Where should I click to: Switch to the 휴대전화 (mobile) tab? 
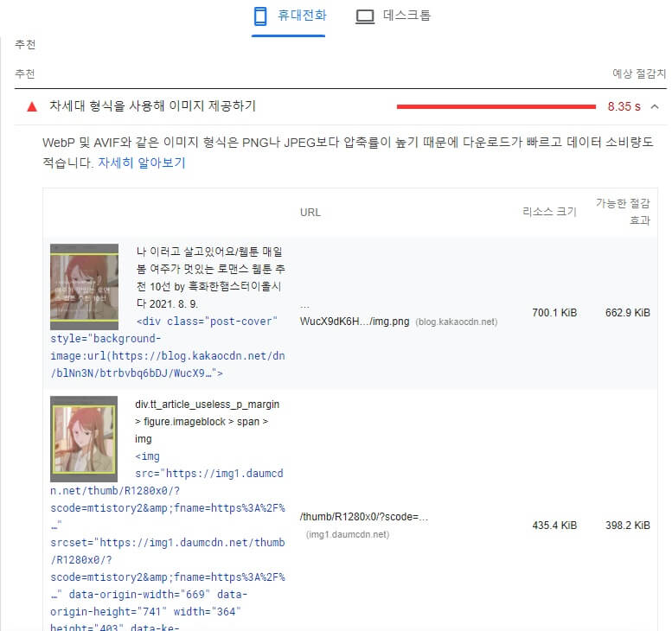289,16
